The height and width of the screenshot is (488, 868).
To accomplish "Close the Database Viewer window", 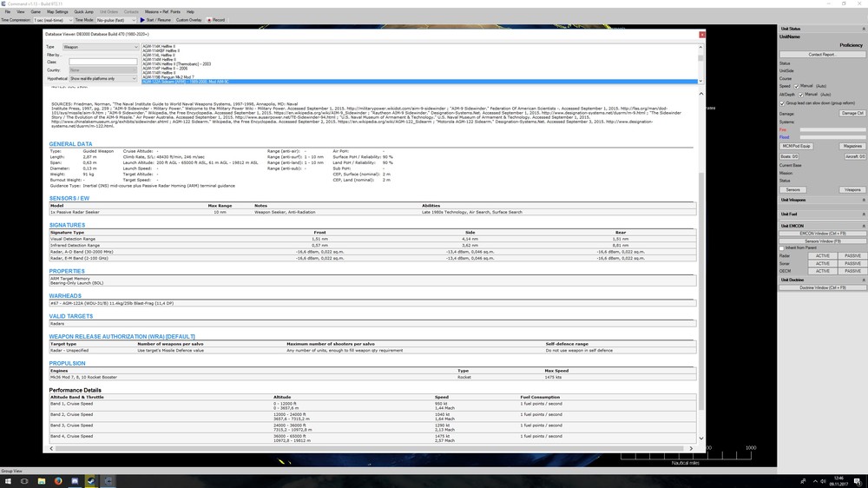I will [x=701, y=33].
